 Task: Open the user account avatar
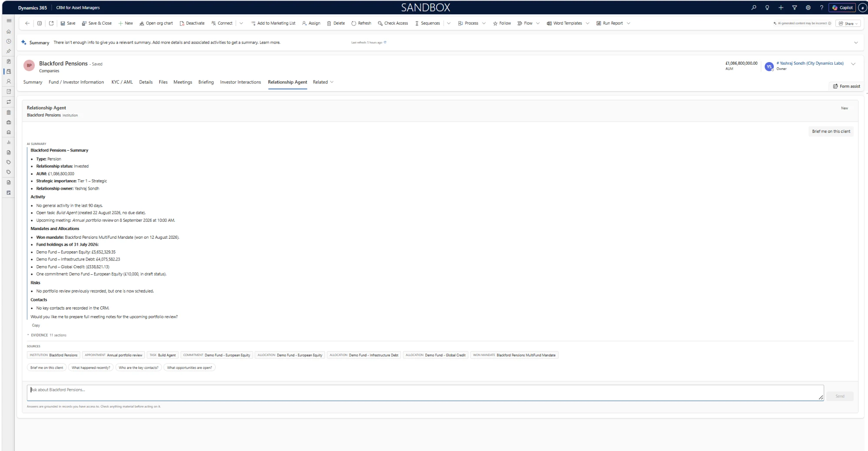(863, 7)
